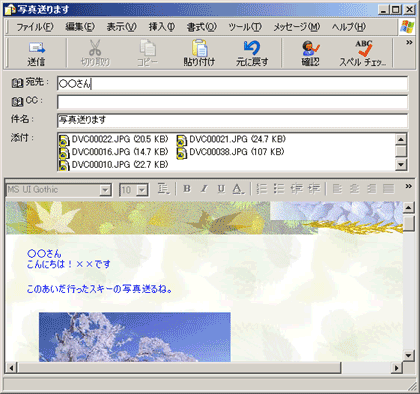
Task: Toggle Italic formatting button
Action: [204, 189]
